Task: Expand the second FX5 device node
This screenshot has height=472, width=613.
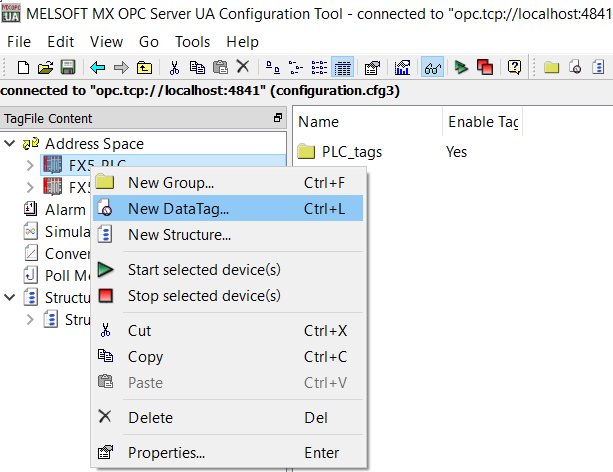Action: [30, 187]
